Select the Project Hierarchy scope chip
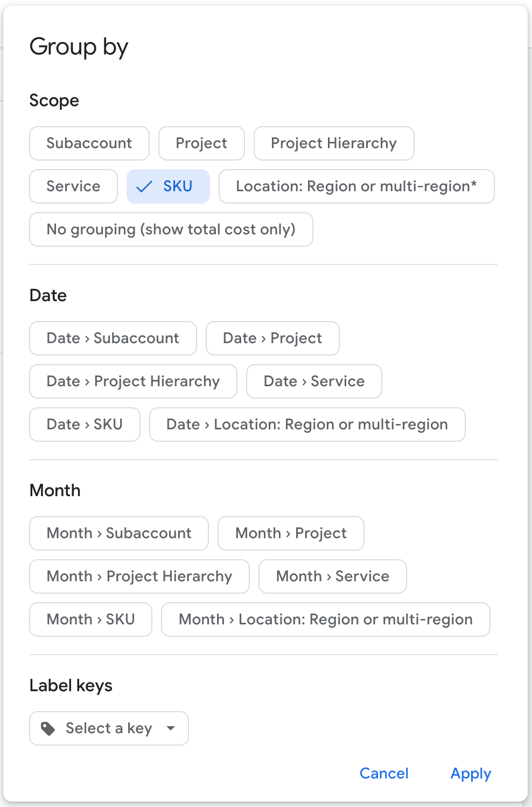This screenshot has width=532, height=807. [334, 143]
